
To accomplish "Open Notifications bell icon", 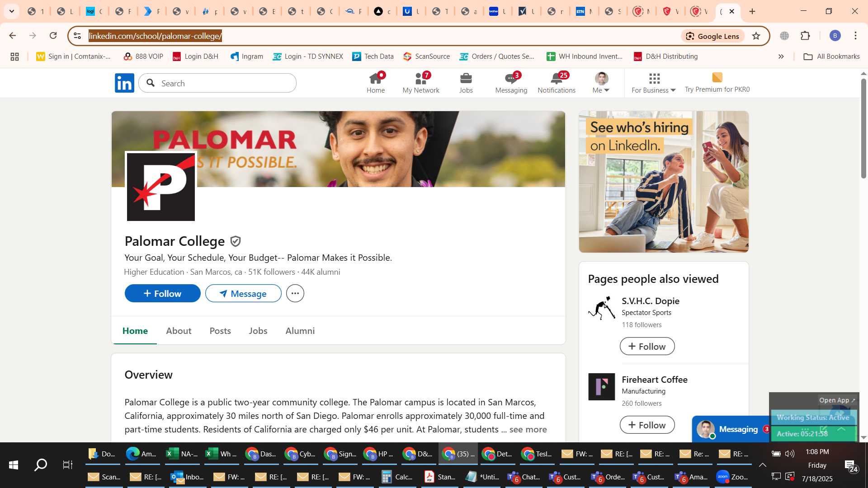I will click(x=557, y=83).
